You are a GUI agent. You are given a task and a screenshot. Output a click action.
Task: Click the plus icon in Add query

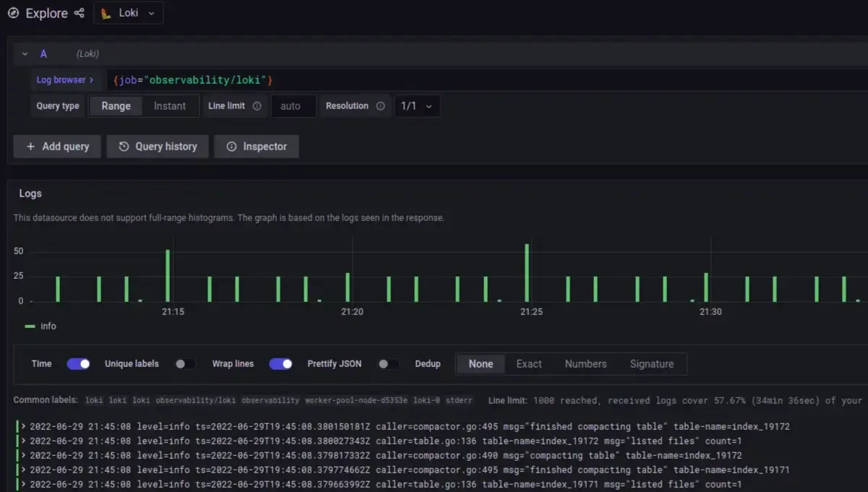pos(30,147)
